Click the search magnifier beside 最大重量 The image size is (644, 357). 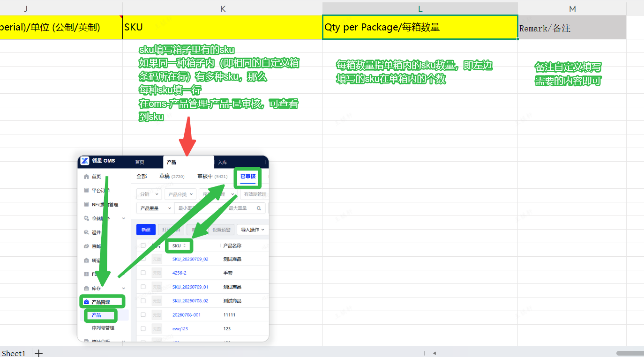(x=259, y=208)
